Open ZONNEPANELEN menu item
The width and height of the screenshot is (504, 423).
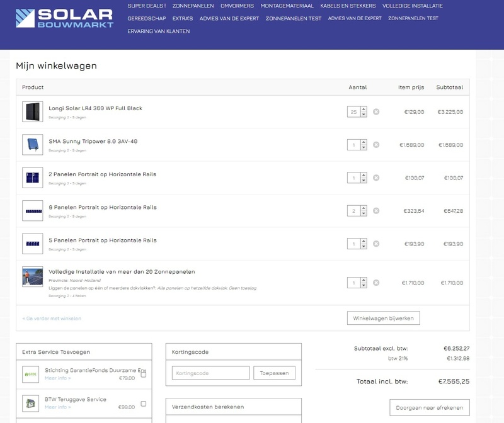coord(193,6)
